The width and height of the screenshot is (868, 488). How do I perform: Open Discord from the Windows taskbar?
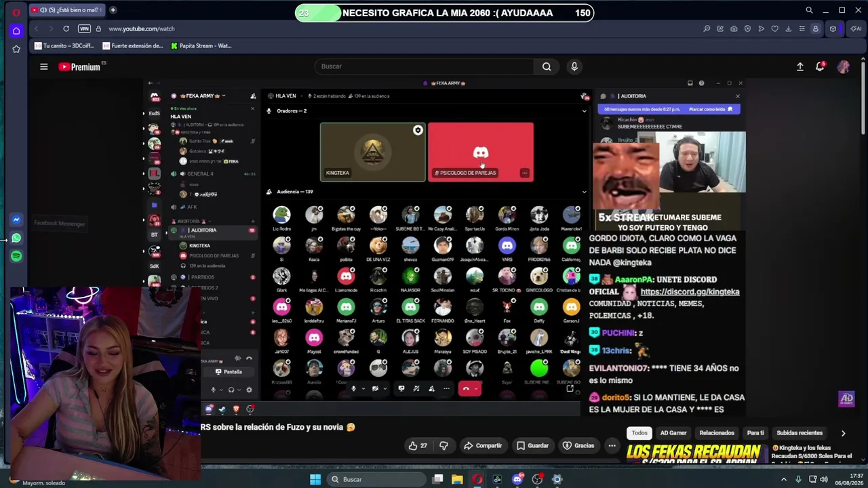click(517, 479)
